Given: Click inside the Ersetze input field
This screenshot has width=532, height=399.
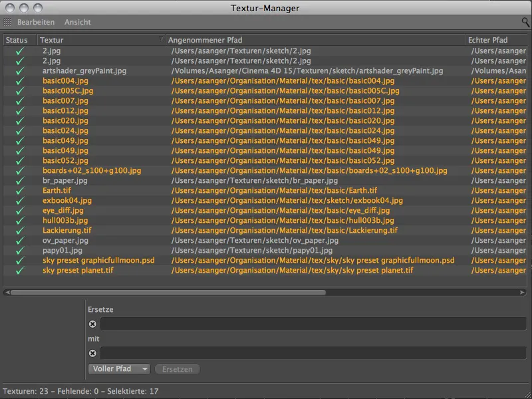Looking at the screenshot, I should click(x=313, y=324).
